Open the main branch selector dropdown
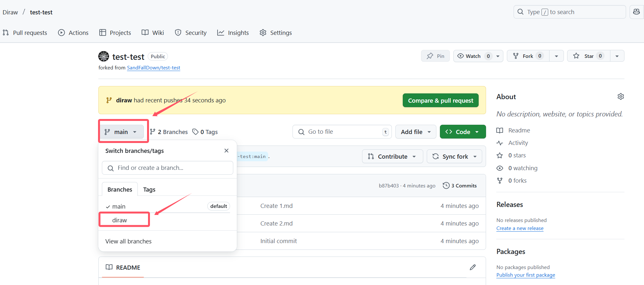This screenshot has width=644, height=285. (x=122, y=132)
